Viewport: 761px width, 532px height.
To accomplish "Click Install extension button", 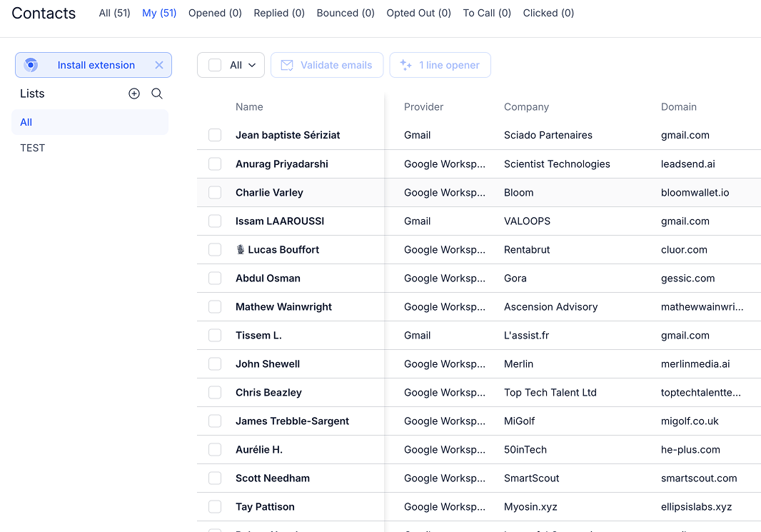I will tap(94, 65).
